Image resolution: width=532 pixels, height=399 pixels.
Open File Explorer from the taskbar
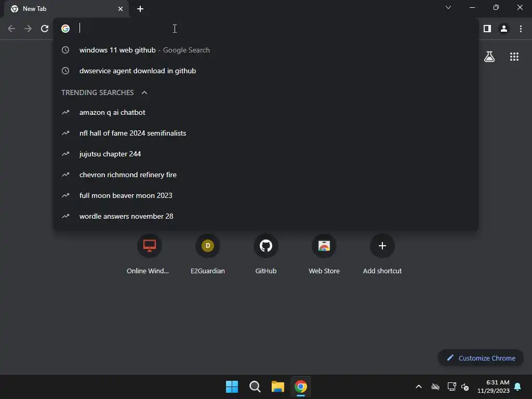[277, 387]
